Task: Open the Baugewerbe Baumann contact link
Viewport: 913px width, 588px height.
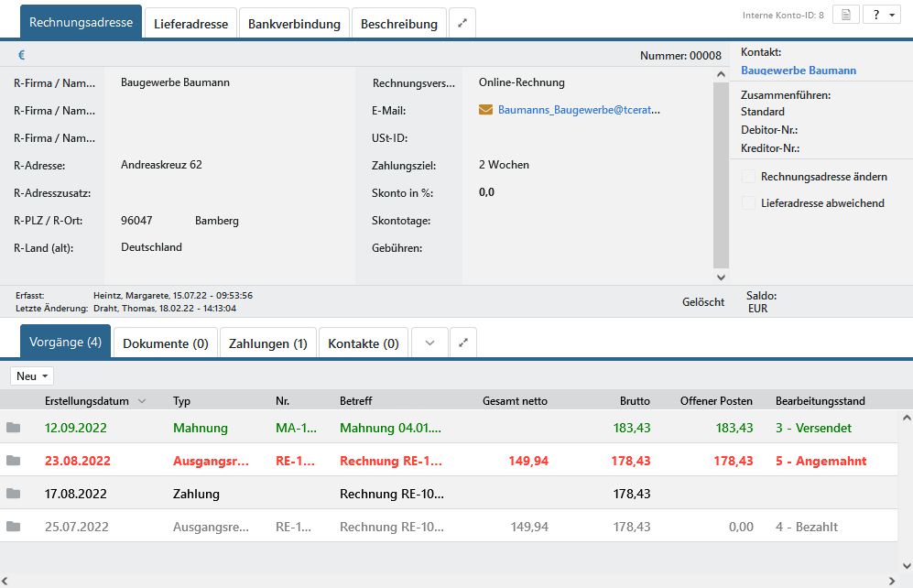Action: tap(798, 70)
